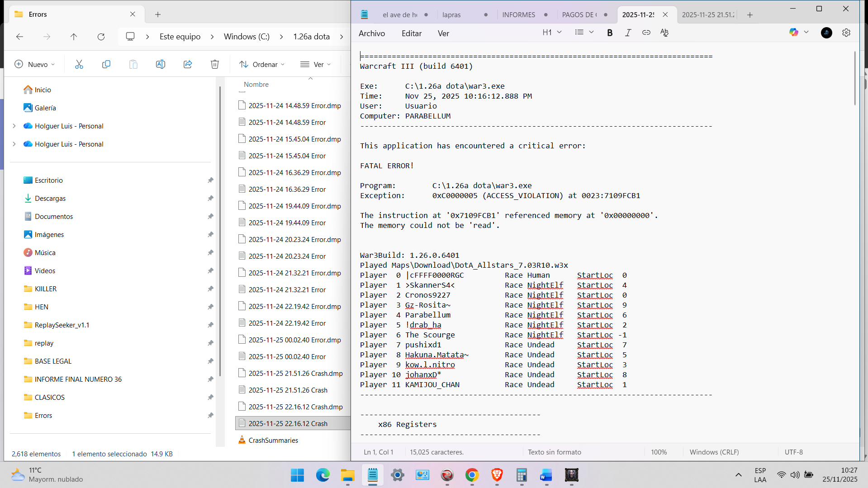Refresh the Errors folder view

click(x=101, y=37)
